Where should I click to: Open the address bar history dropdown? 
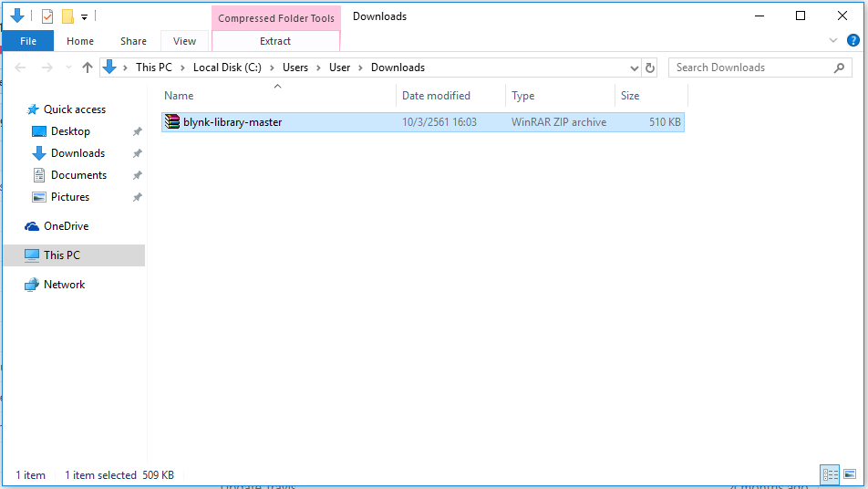[x=635, y=68]
